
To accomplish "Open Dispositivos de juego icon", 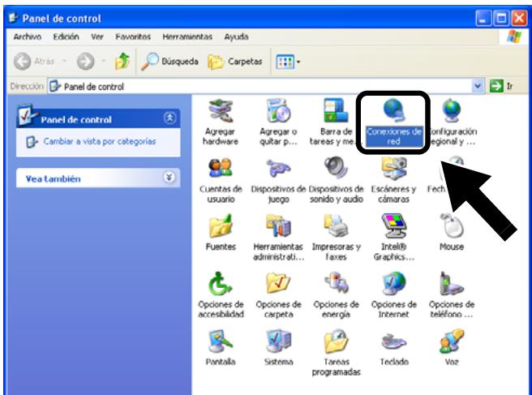I will tap(278, 168).
